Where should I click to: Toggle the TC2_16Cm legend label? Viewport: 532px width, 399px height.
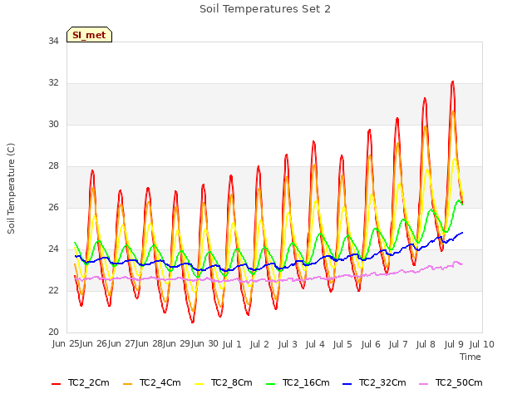click(x=306, y=382)
